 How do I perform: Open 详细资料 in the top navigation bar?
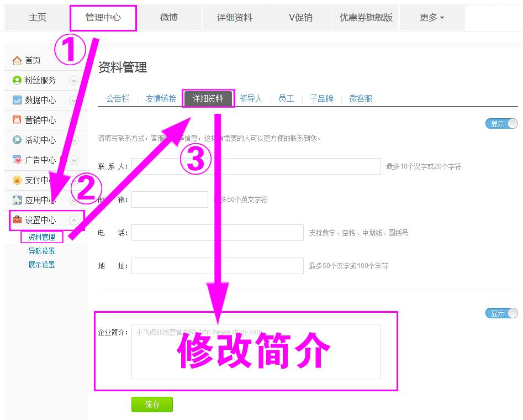(x=235, y=18)
